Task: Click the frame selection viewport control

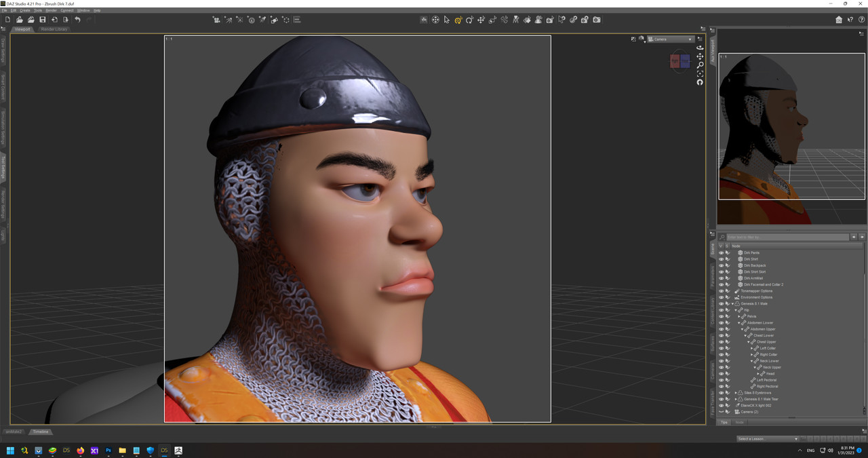Action: (x=700, y=73)
